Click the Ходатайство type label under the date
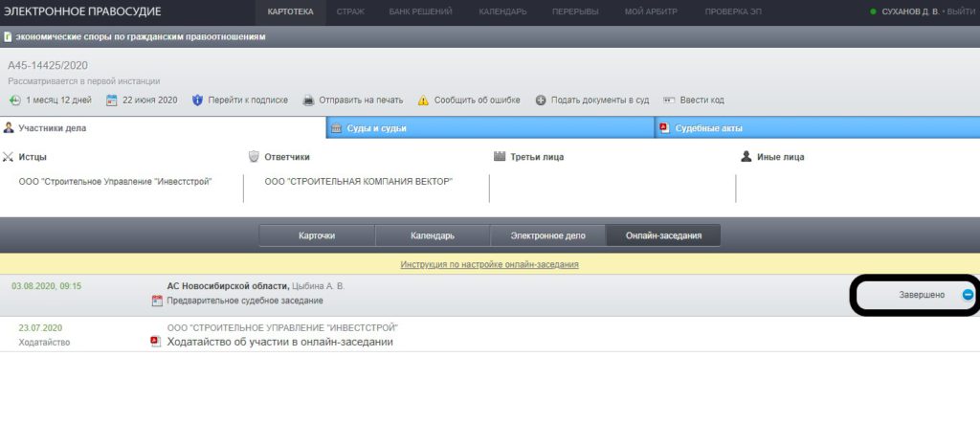Image resolution: width=980 pixels, height=424 pixels. pyautogui.click(x=44, y=342)
